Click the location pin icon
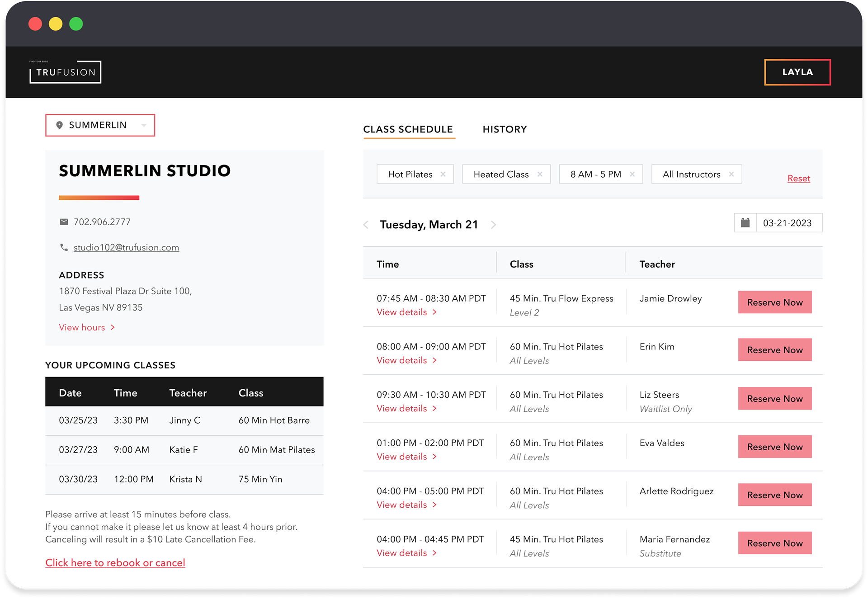The width and height of the screenshot is (868, 599). pyautogui.click(x=59, y=125)
